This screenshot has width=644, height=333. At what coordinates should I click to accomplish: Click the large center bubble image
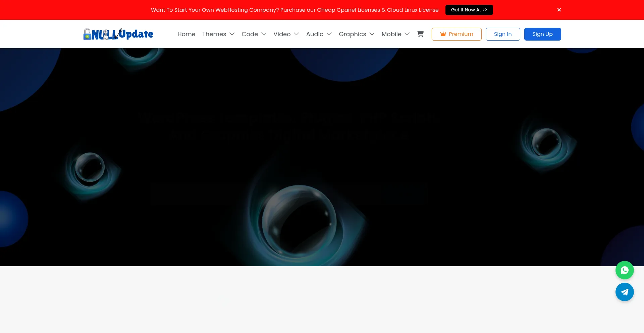coord(299,221)
